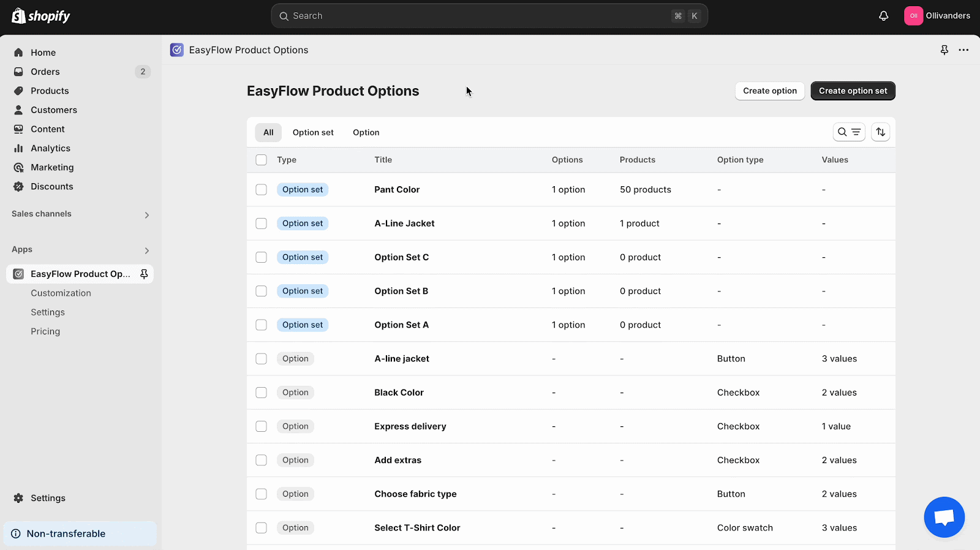Open the Pant Color option set

[x=397, y=190]
